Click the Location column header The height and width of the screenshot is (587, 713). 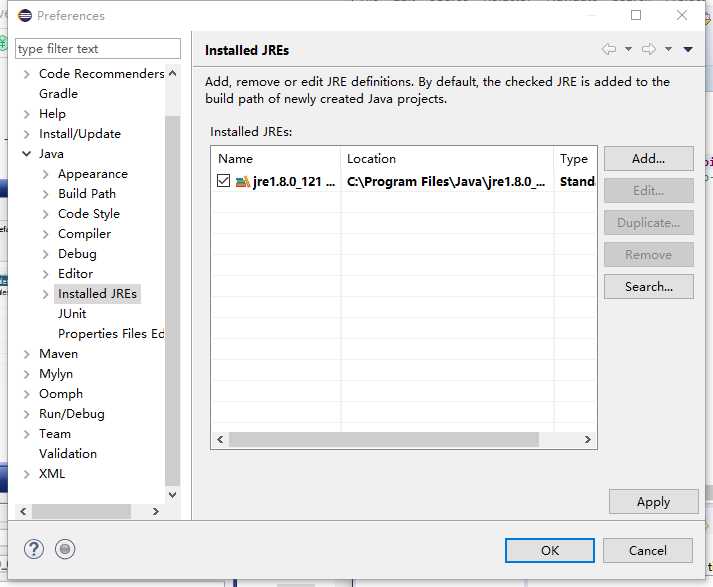point(447,159)
